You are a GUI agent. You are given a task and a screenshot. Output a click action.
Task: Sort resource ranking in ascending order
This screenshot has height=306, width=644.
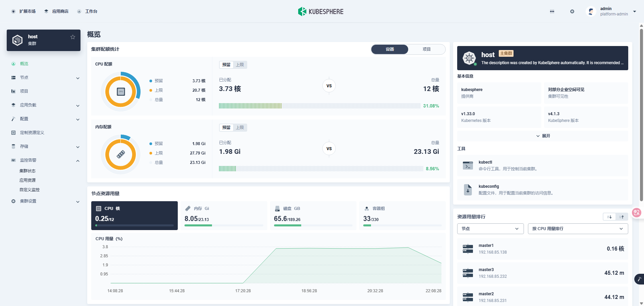click(x=622, y=217)
